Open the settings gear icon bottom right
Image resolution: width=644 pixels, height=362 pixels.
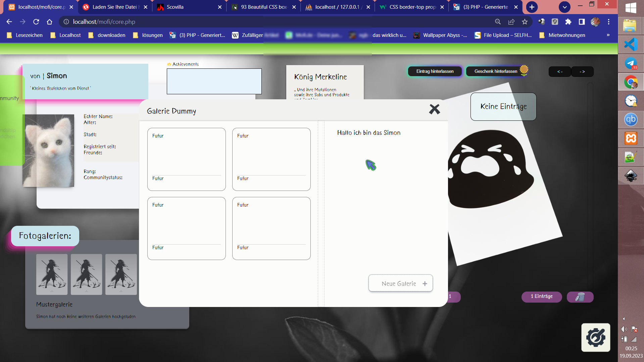coord(596,338)
